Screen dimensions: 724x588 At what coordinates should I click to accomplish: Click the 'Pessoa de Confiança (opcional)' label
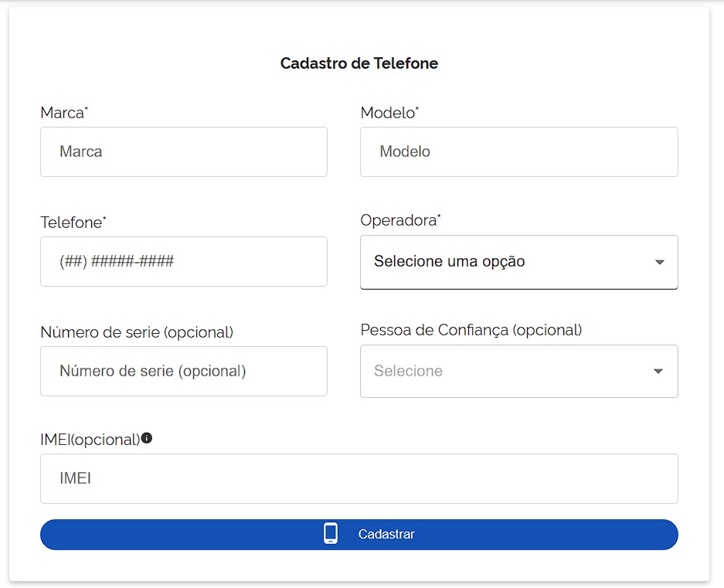tap(471, 330)
